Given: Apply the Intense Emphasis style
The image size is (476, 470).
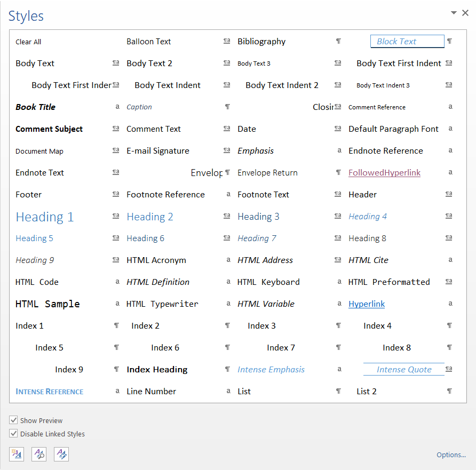Looking at the screenshot, I should [x=271, y=369].
